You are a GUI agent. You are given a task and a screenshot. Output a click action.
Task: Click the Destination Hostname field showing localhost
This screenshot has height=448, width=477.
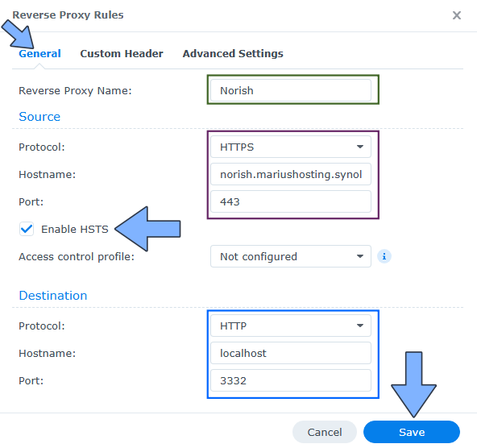pos(291,353)
